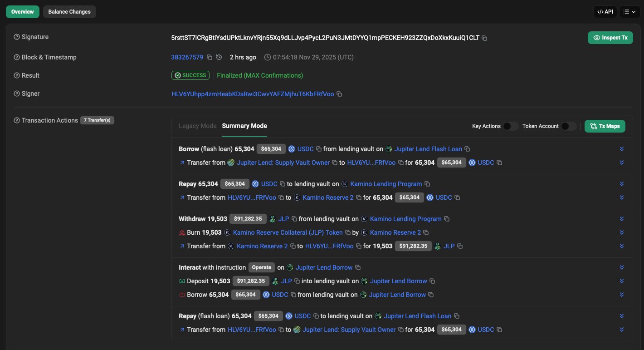Click the Inspect Tx button
The width and height of the screenshot is (644, 350).
pos(610,38)
